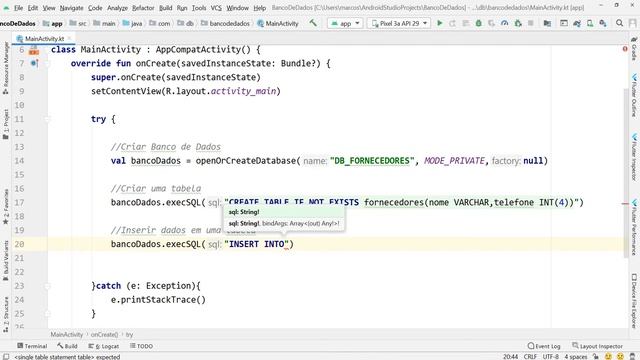Place the cursor after the INSERT INTO text
The height and width of the screenshot is (360, 640).
click(284, 244)
